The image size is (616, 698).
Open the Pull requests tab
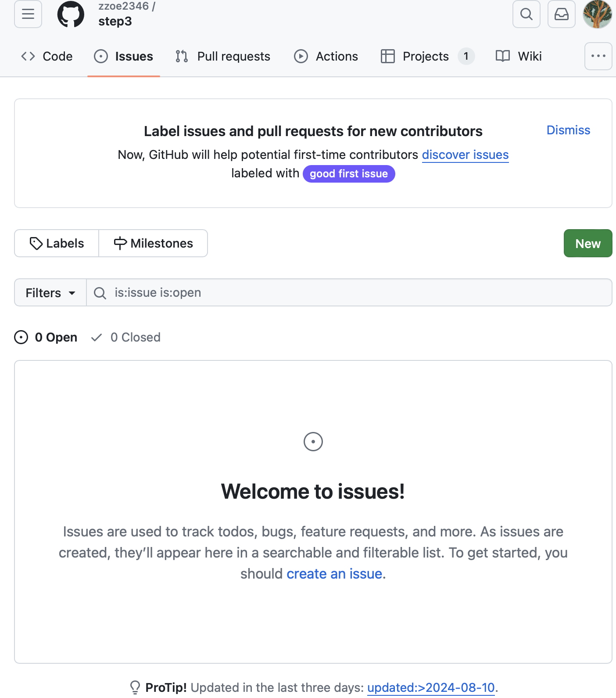coord(223,56)
